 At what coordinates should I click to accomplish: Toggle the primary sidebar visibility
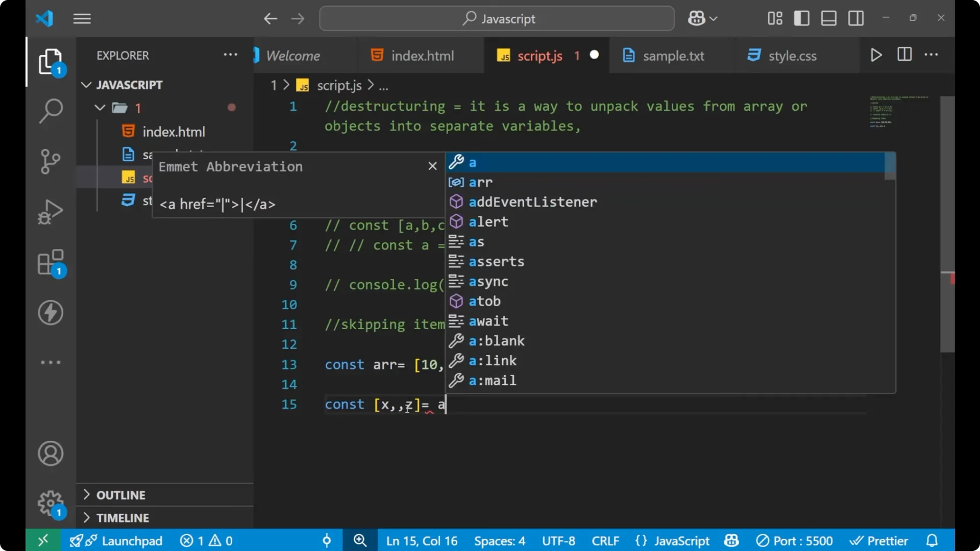tap(801, 18)
